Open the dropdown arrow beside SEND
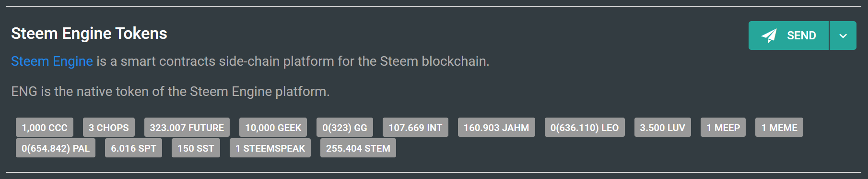Screen dimensions: 868x179 [x=843, y=36]
